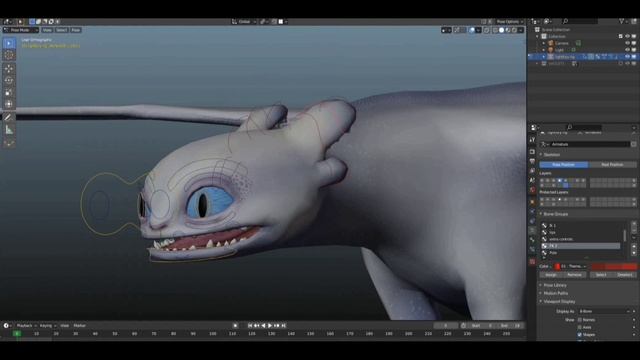The image size is (640, 360).
Task: Click the red bone group color swatch
Action: tap(613, 266)
